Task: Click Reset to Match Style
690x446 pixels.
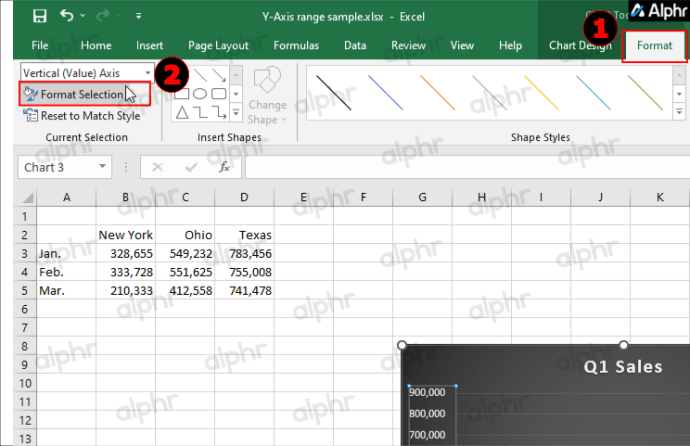Action: pyautogui.click(x=82, y=116)
